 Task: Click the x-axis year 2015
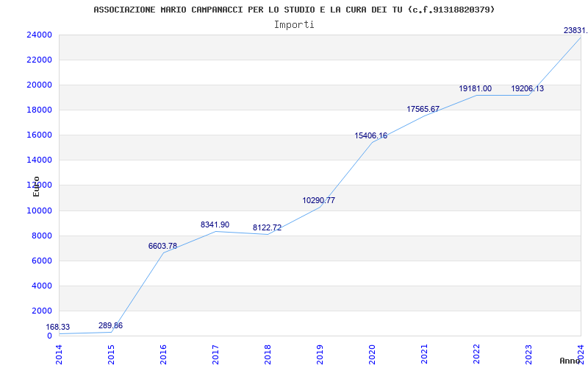(x=111, y=355)
